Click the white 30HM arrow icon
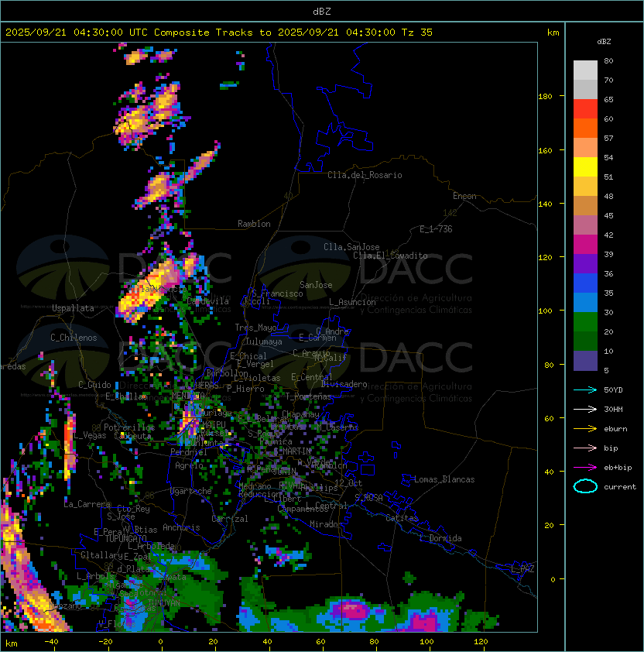The image size is (644, 652). [x=585, y=409]
